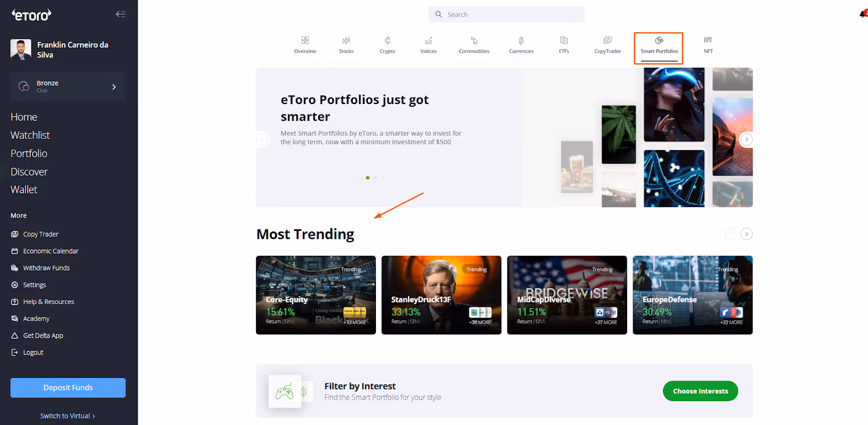Screen dimensions: 868x425
Task: Open the eToro logo home link
Action: (x=31, y=15)
